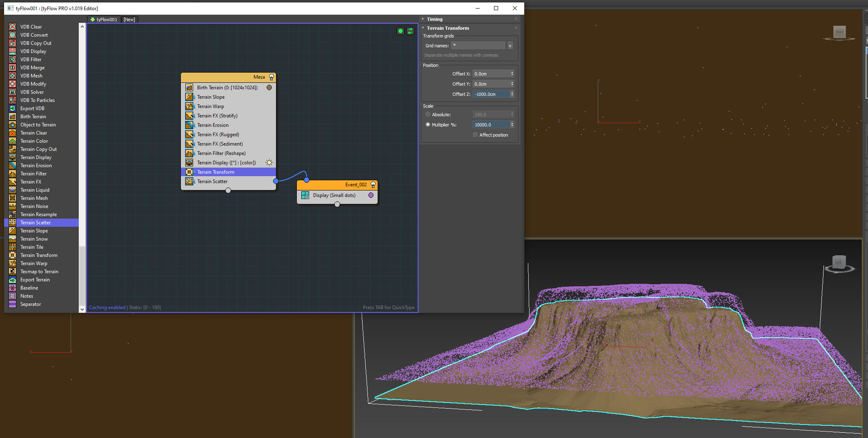This screenshot has width=868, height=438.
Task: Click the Offset Z spinner arrows
Action: click(x=512, y=94)
